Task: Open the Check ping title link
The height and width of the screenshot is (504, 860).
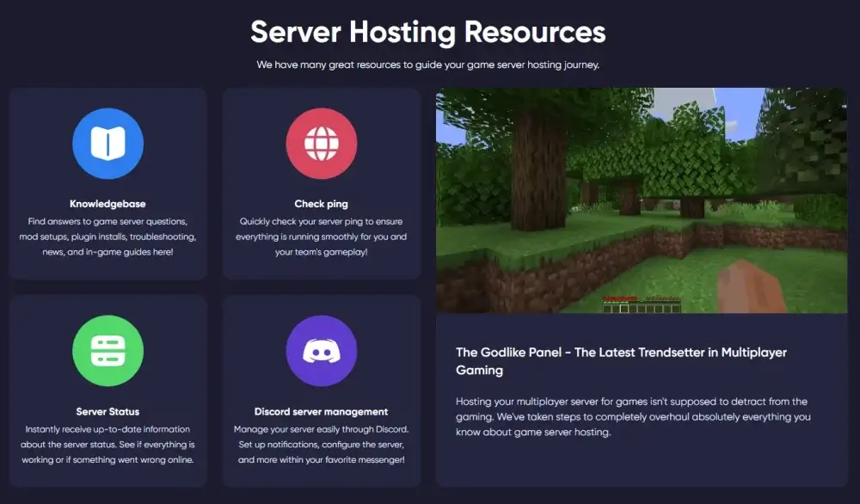Action: click(321, 204)
